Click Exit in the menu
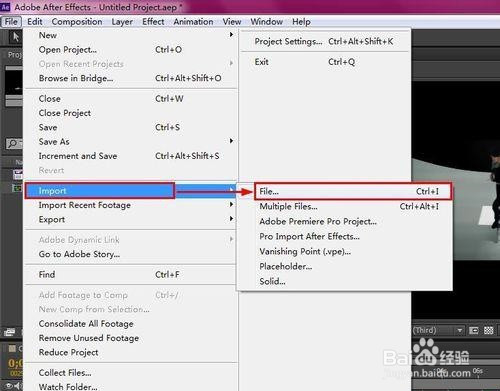This screenshot has height=391, width=500. [x=325, y=62]
